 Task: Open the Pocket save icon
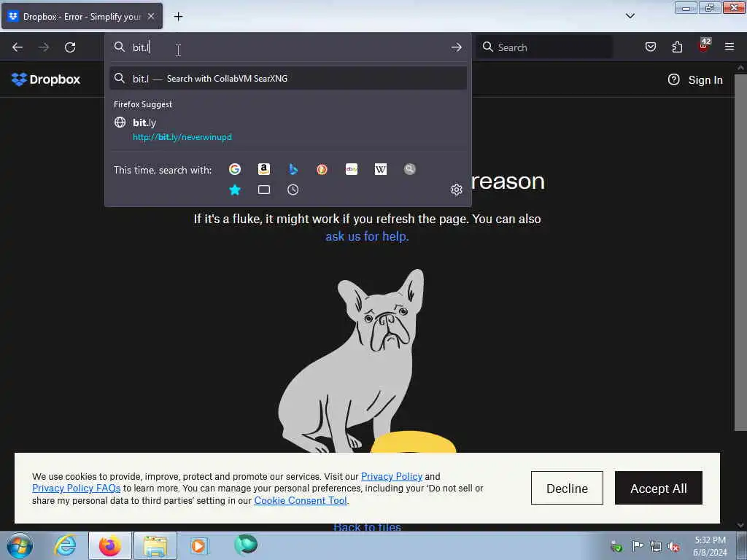tap(650, 47)
